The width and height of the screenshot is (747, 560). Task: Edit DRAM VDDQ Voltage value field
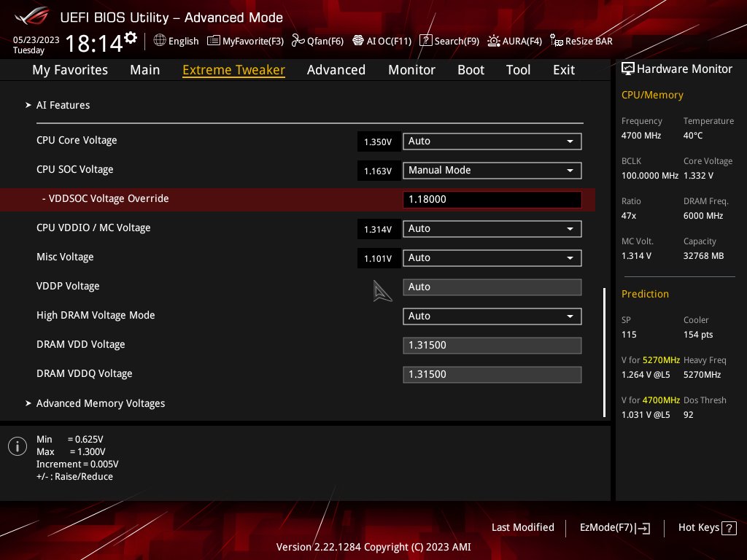click(x=492, y=375)
